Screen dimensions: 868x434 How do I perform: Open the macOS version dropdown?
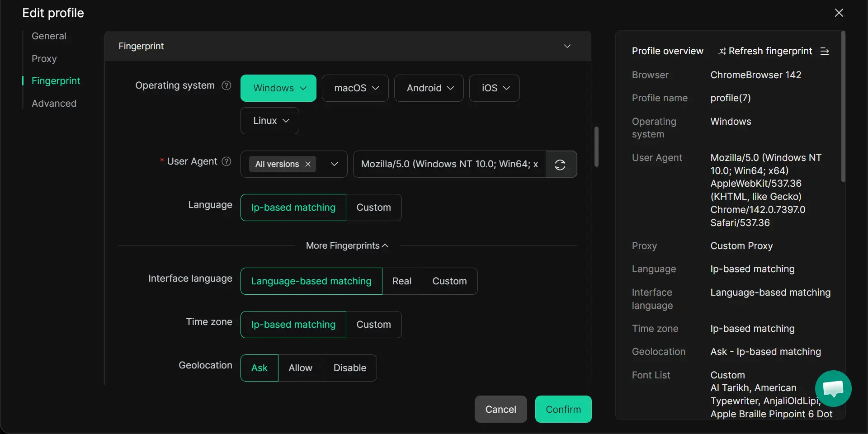(x=355, y=88)
